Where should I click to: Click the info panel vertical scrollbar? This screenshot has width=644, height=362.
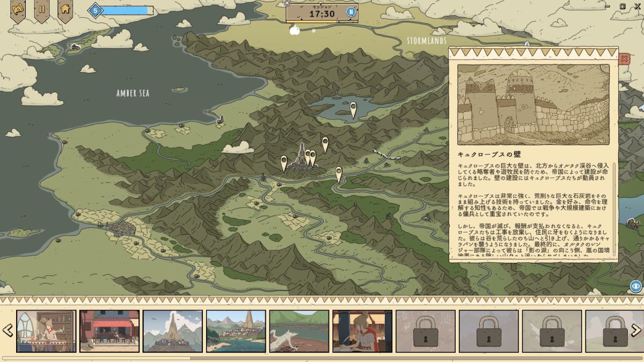pos(614,209)
